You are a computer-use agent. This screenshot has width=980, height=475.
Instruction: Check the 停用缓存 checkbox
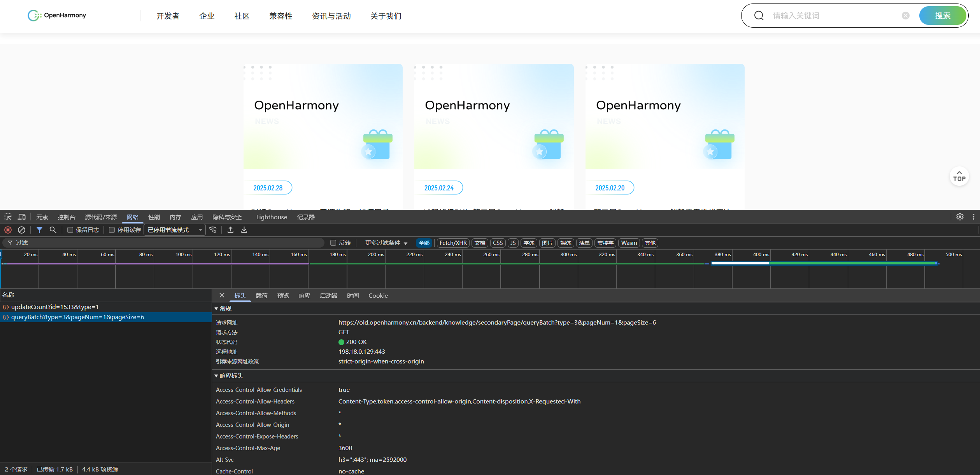112,230
